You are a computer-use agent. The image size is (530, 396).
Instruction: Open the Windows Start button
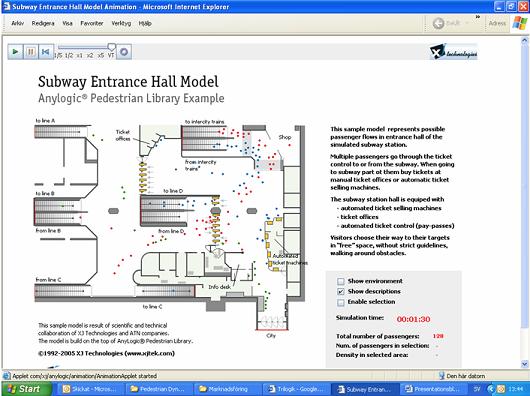[26, 389]
